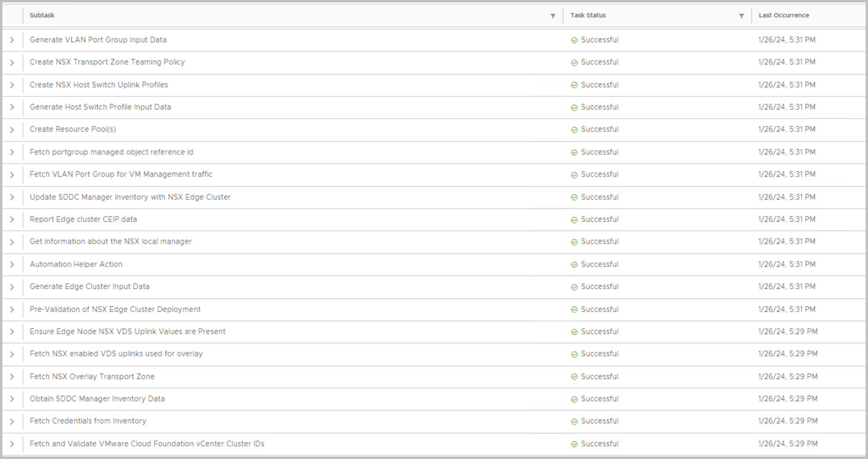
Task: Expand Update SDDC Manager Inventory row
Action: (x=12, y=197)
